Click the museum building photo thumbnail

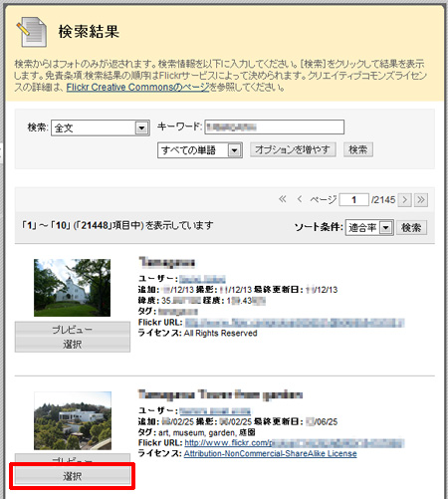(73, 420)
